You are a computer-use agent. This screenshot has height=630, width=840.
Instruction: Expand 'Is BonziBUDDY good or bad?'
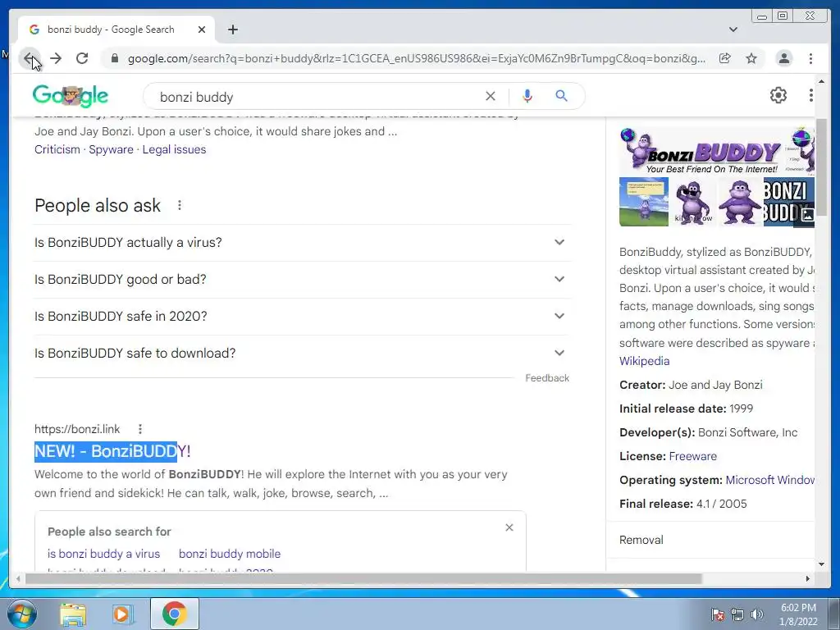point(302,280)
